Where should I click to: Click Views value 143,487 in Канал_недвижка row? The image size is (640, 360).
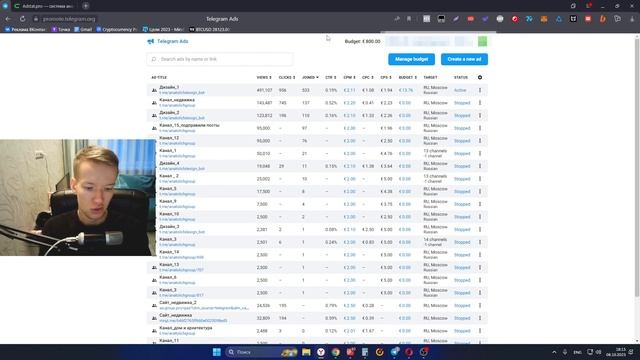tap(264, 103)
